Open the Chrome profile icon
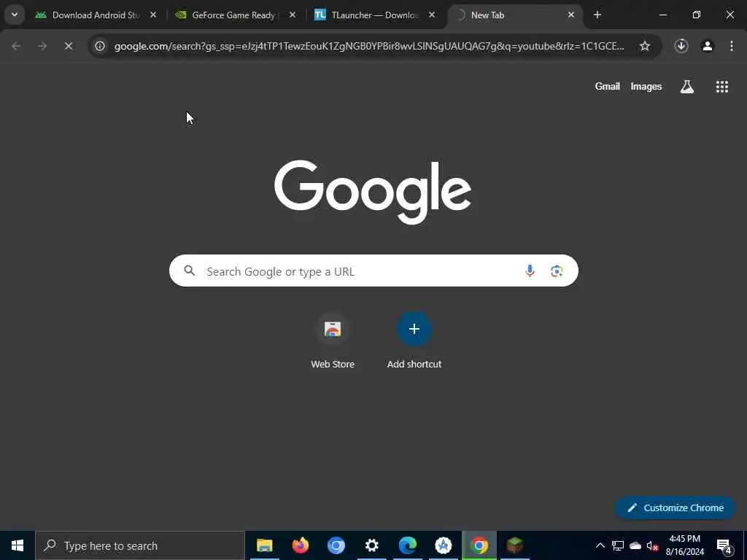 (x=708, y=46)
